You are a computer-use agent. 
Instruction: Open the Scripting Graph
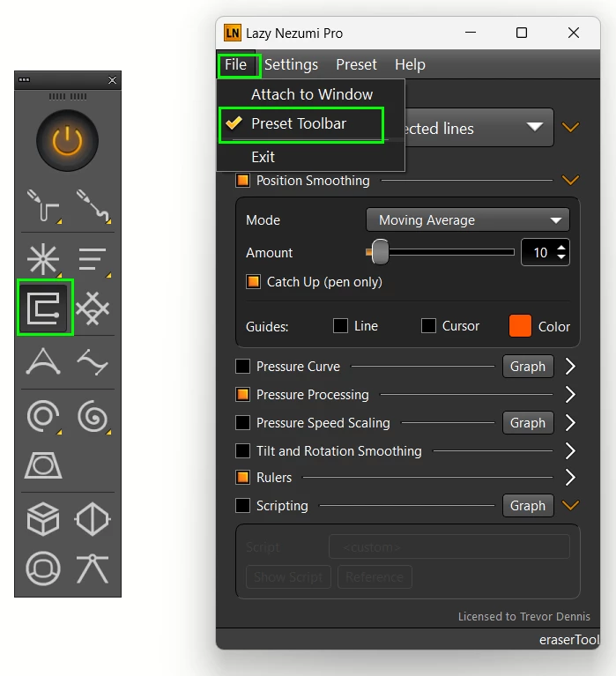528,505
